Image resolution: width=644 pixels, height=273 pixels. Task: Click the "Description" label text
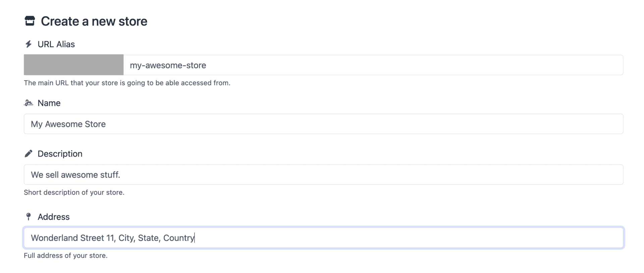60,154
